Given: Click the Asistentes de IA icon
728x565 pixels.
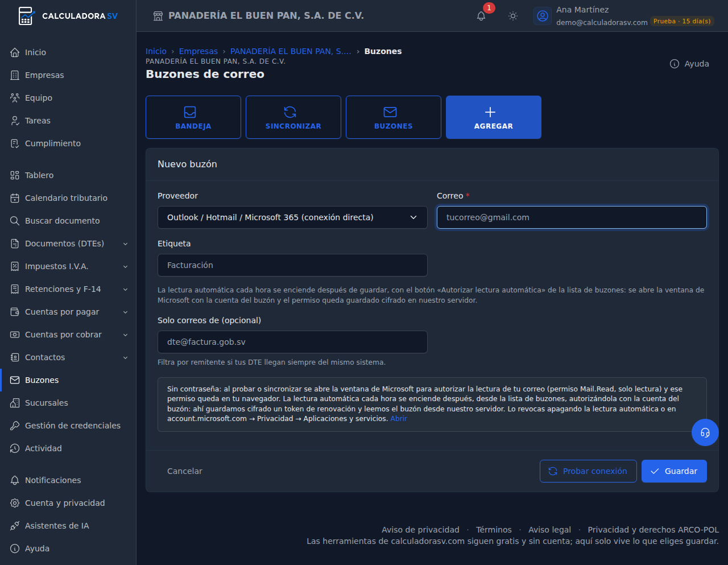Looking at the screenshot, I should pos(15,526).
